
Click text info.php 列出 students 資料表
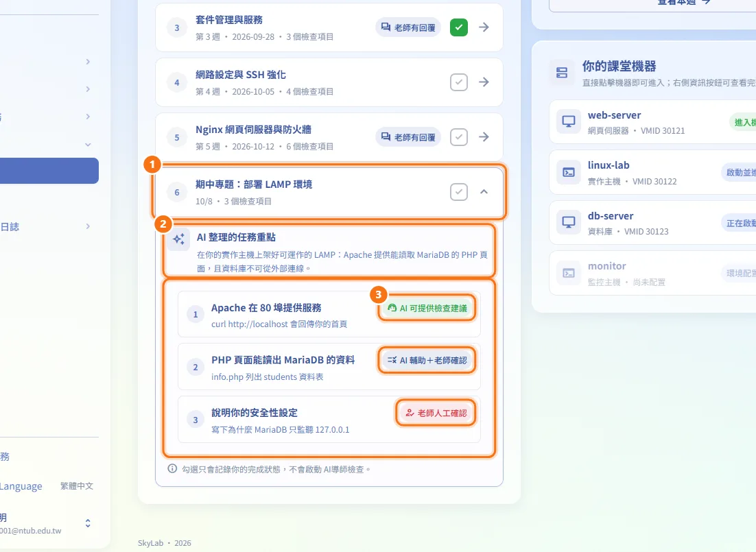tap(268, 376)
